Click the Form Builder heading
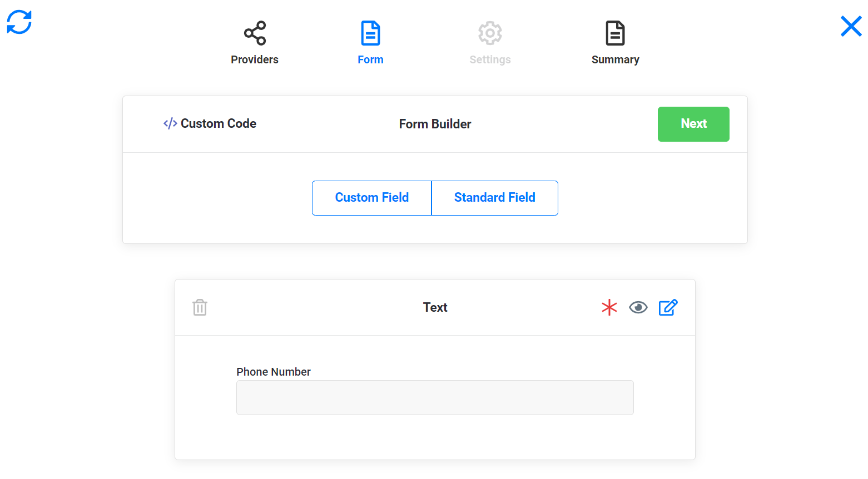This screenshot has height=479, width=868. pyautogui.click(x=435, y=124)
